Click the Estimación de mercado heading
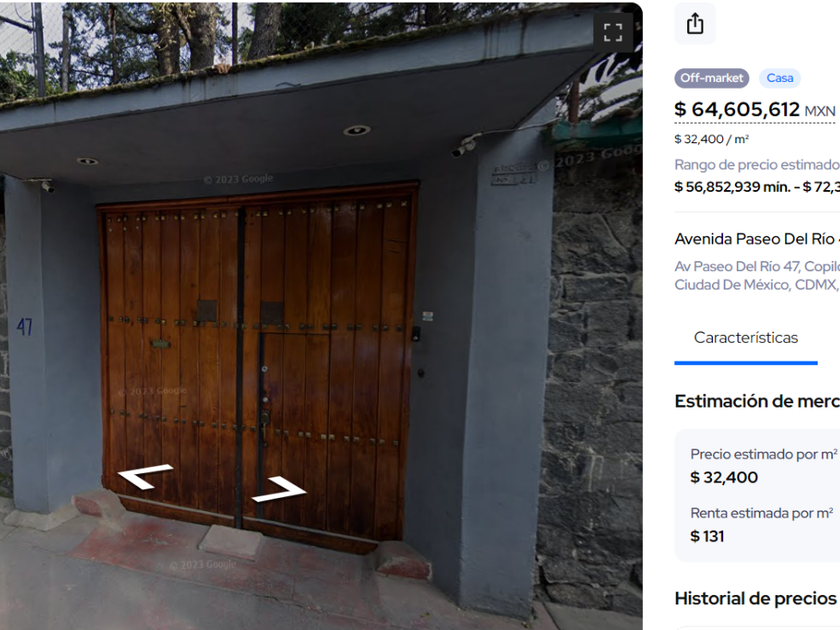Viewport: 840px width, 630px height. 757,401
